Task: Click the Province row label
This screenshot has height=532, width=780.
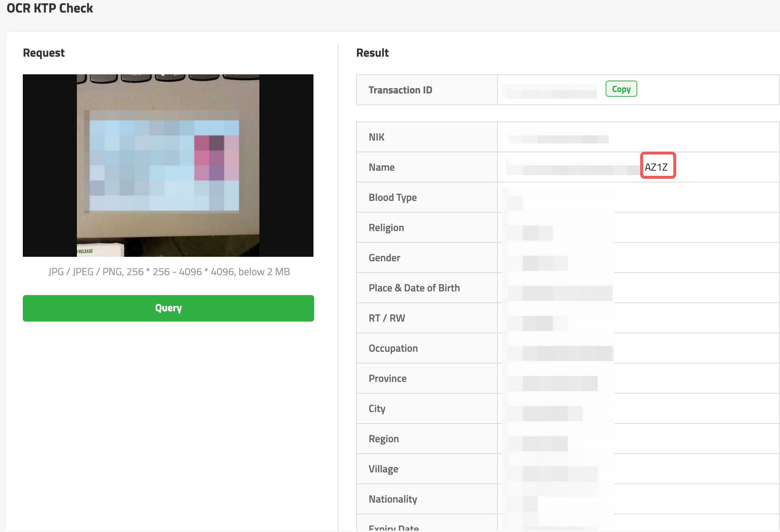Action: point(387,379)
